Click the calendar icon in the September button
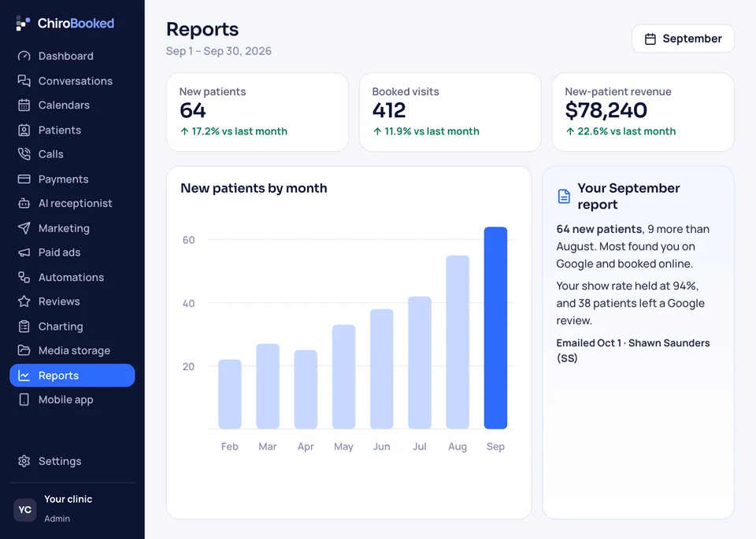Viewport: 756px width, 539px height. tap(650, 39)
